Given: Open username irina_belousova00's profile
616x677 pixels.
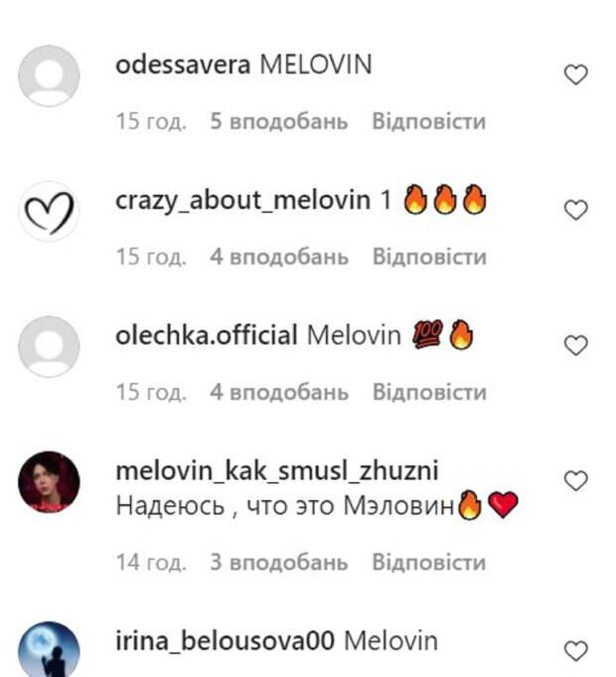Looking at the screenshot, I should tap(225, 641).
